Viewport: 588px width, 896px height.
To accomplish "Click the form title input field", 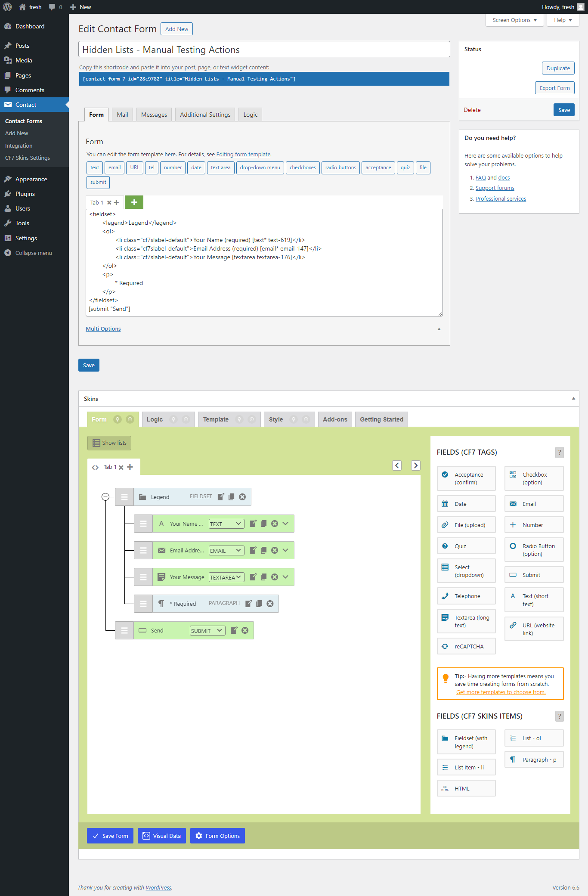I will click(x=264, y=50).
